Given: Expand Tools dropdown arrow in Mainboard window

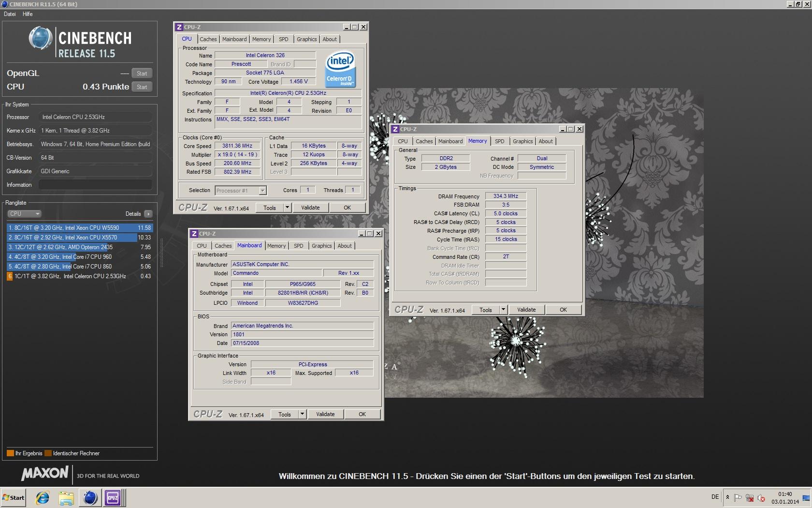Looking at the screenshot, I should point(302,414).
